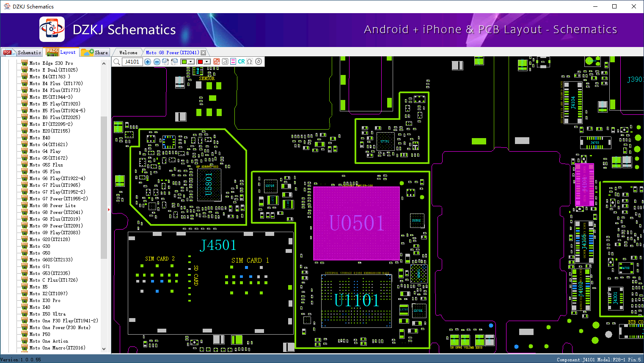
Task: Click the rotate-counterclockwise pages icon
Action: 174,62
